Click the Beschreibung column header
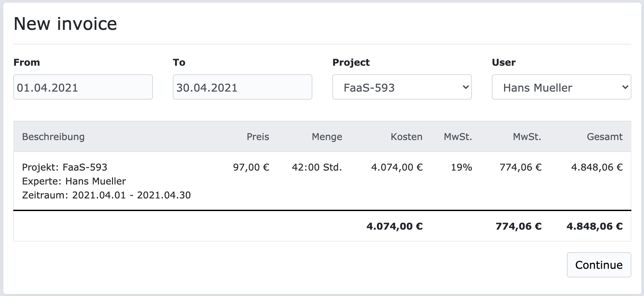 coord(53,136)
